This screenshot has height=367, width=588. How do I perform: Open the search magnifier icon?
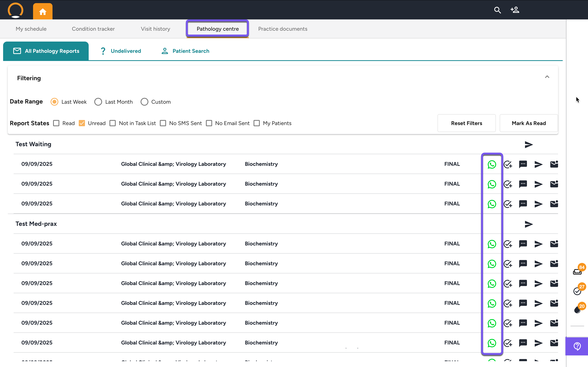[497, 10]
